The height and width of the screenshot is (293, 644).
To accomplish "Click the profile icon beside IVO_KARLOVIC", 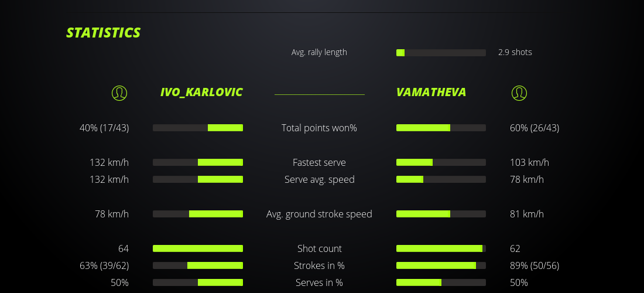I will pyautogui.click(x=119, y=93).
